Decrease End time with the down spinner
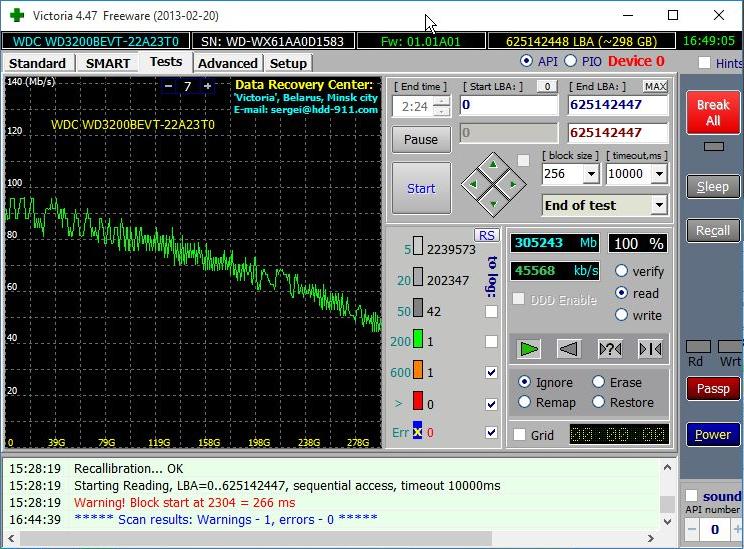Screen dimensions: 744x549 click(x=442, y=112)
